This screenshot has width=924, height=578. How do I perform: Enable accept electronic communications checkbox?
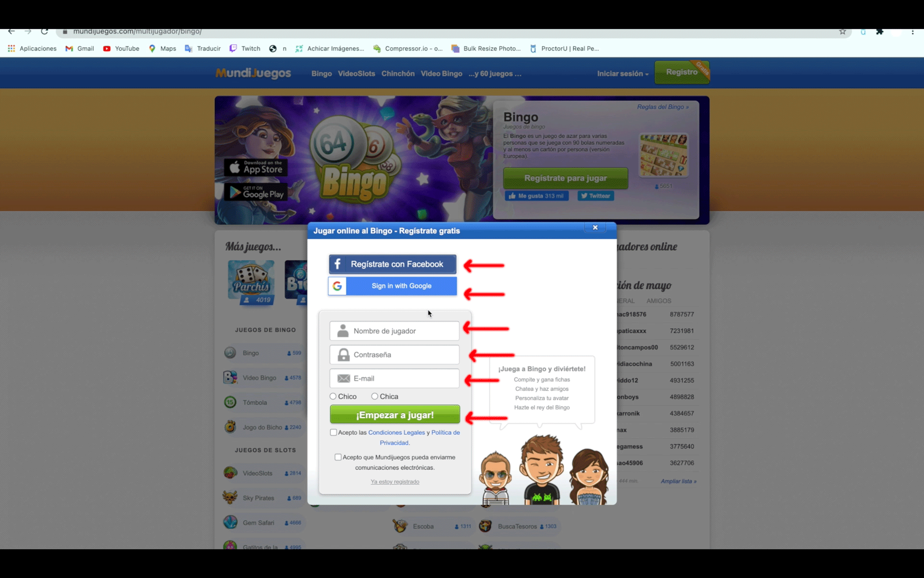[338, 457]
